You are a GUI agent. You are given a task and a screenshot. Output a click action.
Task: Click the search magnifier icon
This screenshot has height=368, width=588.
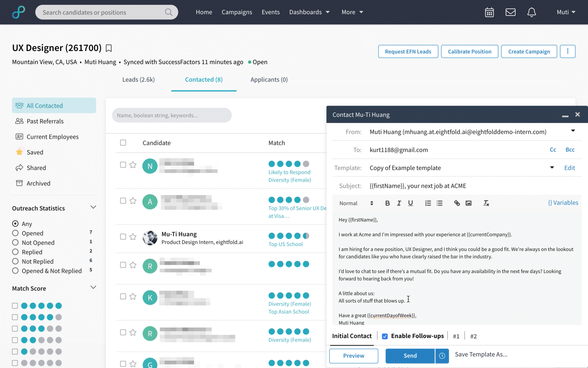coord(169,12)
